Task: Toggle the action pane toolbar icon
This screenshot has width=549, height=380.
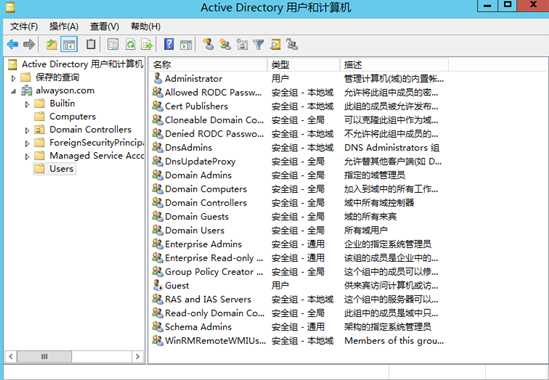Action: (186, 44)
